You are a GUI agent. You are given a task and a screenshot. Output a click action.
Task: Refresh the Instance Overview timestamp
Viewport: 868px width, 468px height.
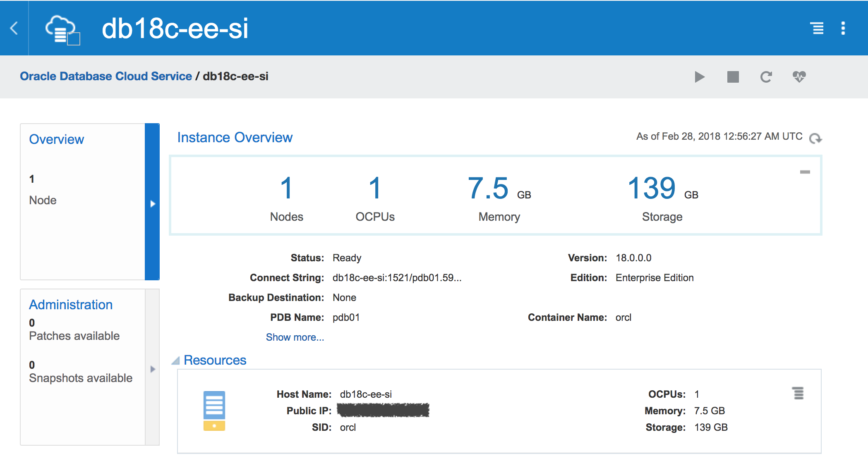[815, 138]
